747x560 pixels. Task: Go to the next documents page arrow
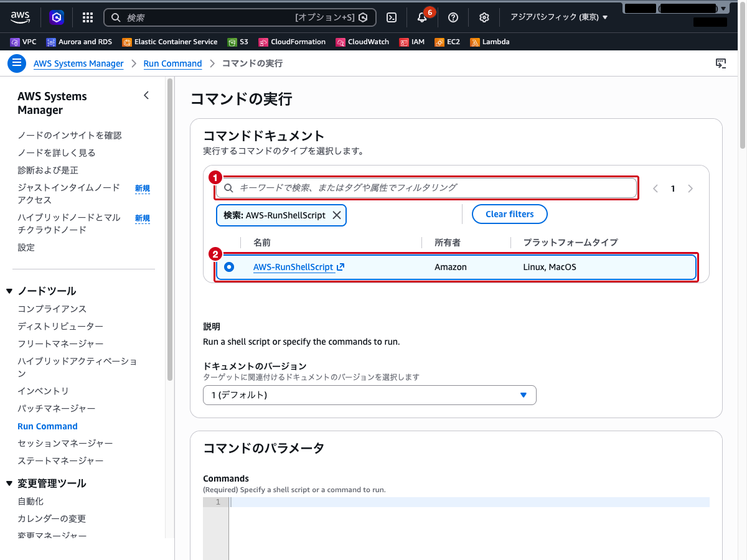(x=690, y=189)
